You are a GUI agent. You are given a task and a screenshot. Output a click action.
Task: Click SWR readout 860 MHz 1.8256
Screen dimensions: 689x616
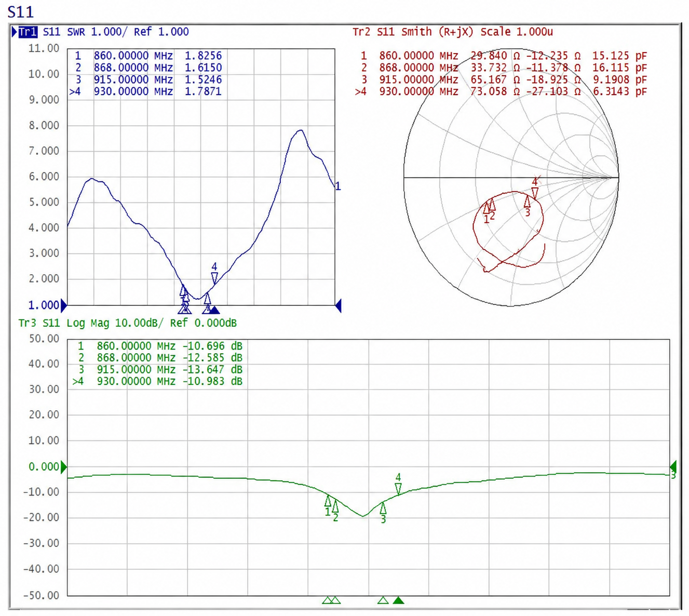(148, 56)
